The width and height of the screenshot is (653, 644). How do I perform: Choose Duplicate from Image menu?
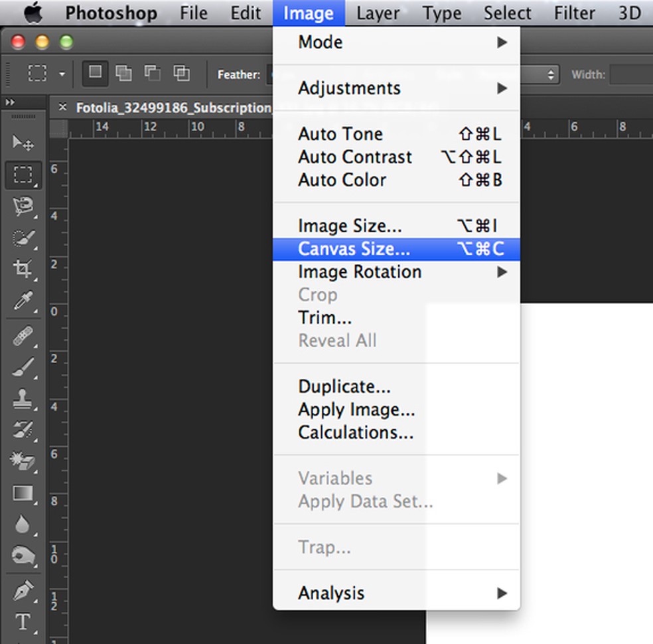click(396, 386)
